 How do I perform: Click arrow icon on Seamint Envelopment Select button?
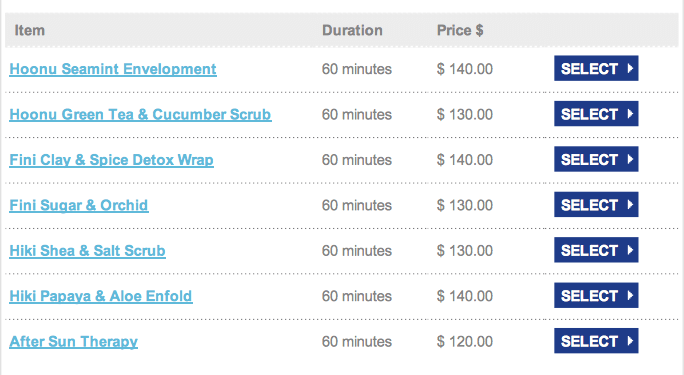click(630, 68)
